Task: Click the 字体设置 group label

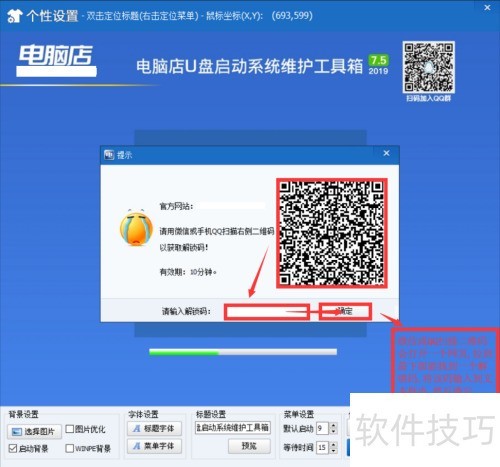Action: (x=143, y=414)
